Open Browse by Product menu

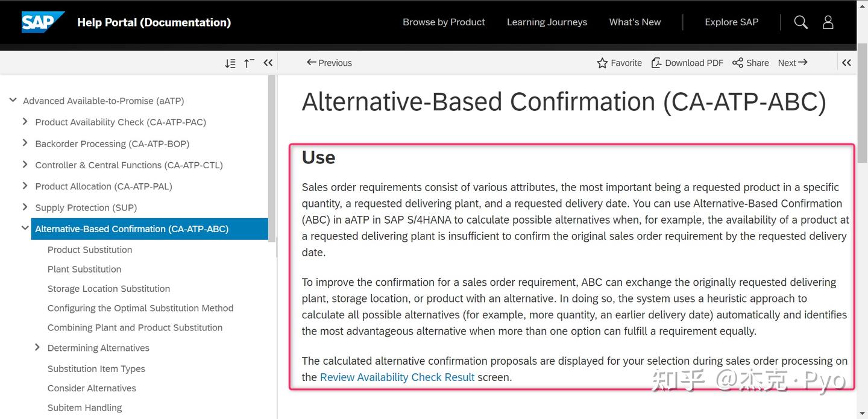point(444,22)
